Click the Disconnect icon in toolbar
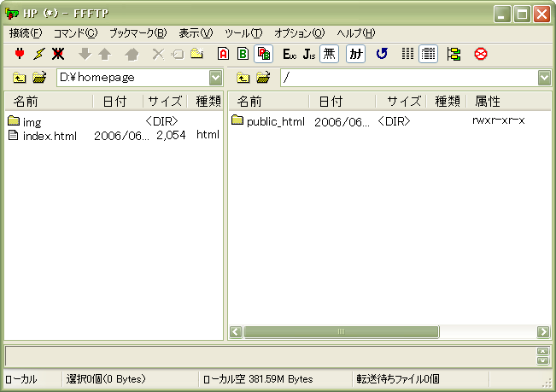The width and height of the screenshot is (556, 392). [58, 54]
